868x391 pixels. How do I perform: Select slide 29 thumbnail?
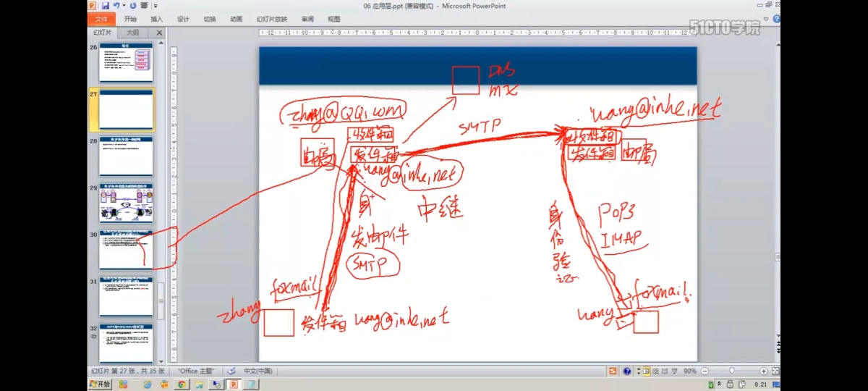(127, 203)
